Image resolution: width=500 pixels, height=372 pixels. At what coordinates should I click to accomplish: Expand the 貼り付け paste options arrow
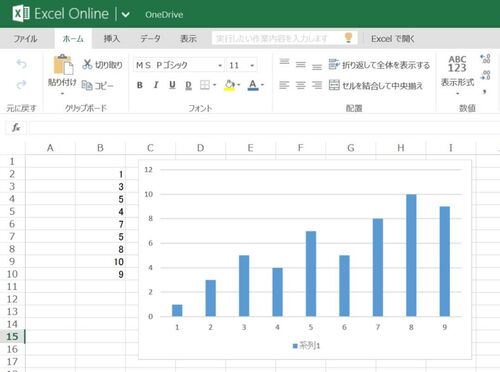click(x=62, y=94)
